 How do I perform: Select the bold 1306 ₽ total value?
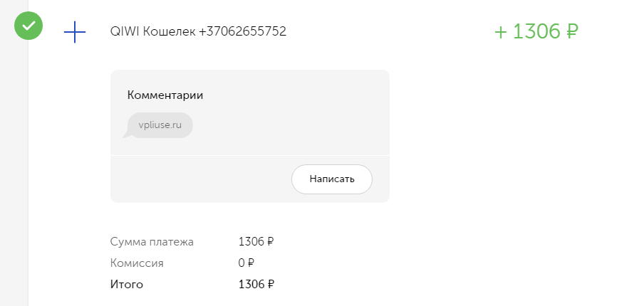(x=256, y=284)
